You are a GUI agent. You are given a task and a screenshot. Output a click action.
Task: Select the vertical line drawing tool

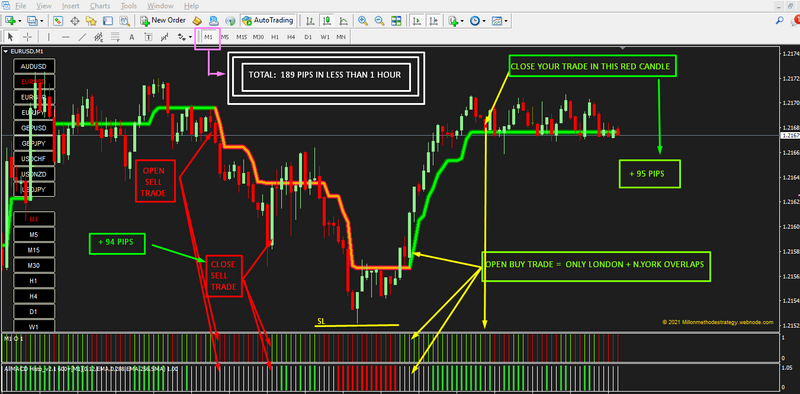pyautogui.click(x=48, y=37)
